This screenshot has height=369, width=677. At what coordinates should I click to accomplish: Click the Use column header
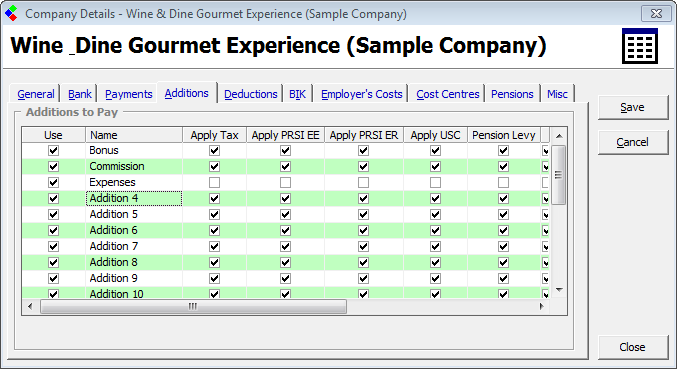(x=54, y=135)
